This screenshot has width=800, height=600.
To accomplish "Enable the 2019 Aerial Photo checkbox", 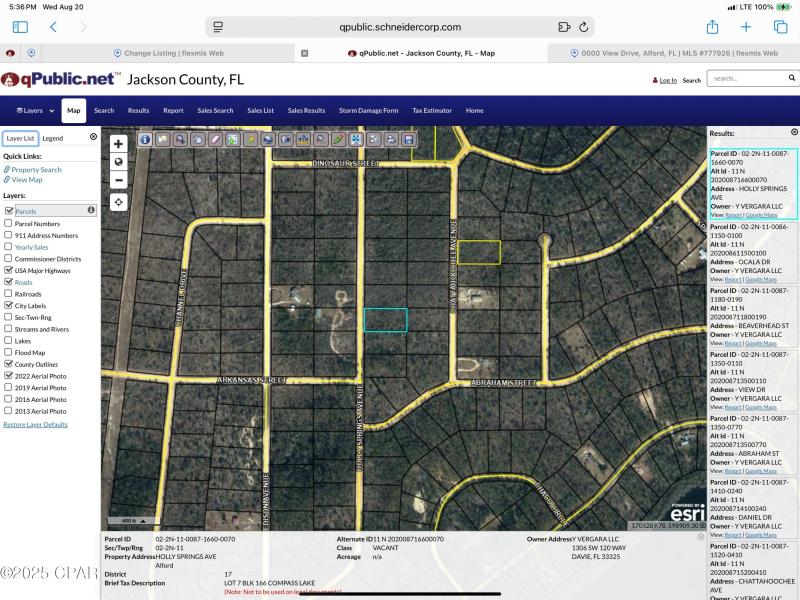I will tap(8, 387).
